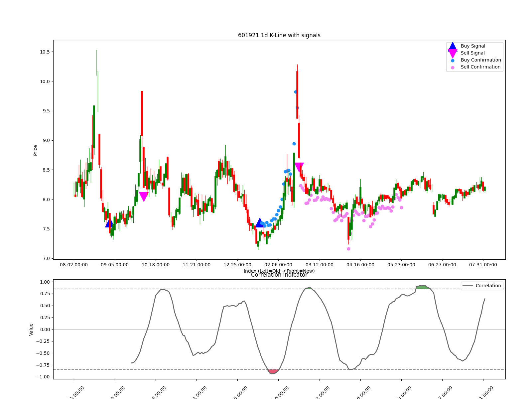Click the 'Value' y-axis label
The width and height of the screenshot is (532, 399).
click(x=31, y=330)
